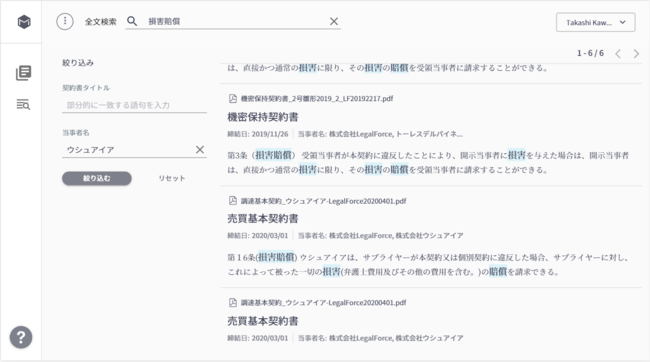
Task: Click the LegalForce cube logo
Action: pyautogui.click(x=24, y=22)
